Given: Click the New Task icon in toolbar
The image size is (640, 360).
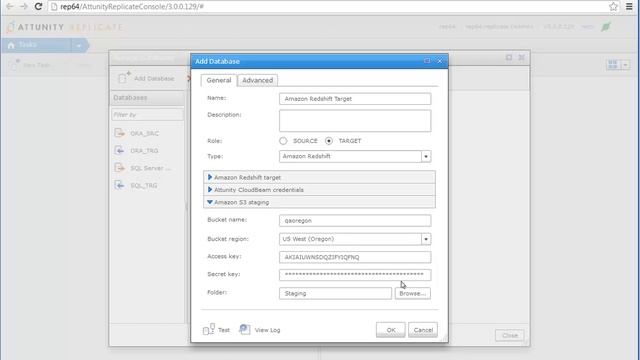Looking at the screenshot, I should coord(15,65).
